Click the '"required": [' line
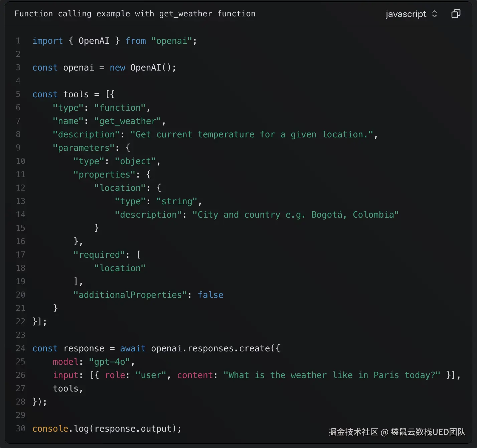 point(107,255)
